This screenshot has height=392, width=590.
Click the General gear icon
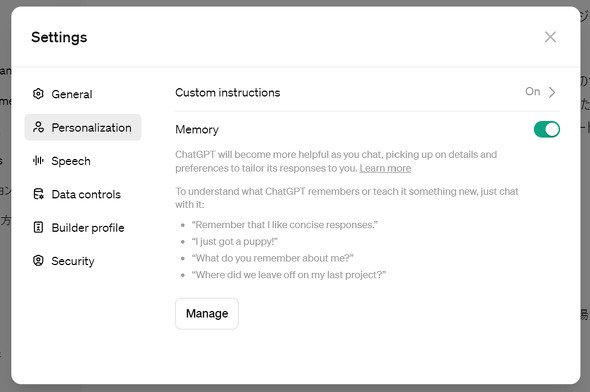pos(38,94)
